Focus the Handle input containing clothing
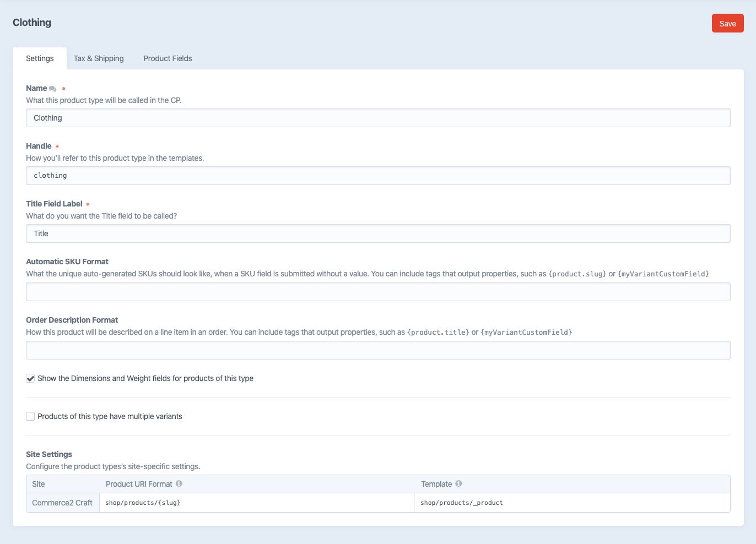 (378, 175)
